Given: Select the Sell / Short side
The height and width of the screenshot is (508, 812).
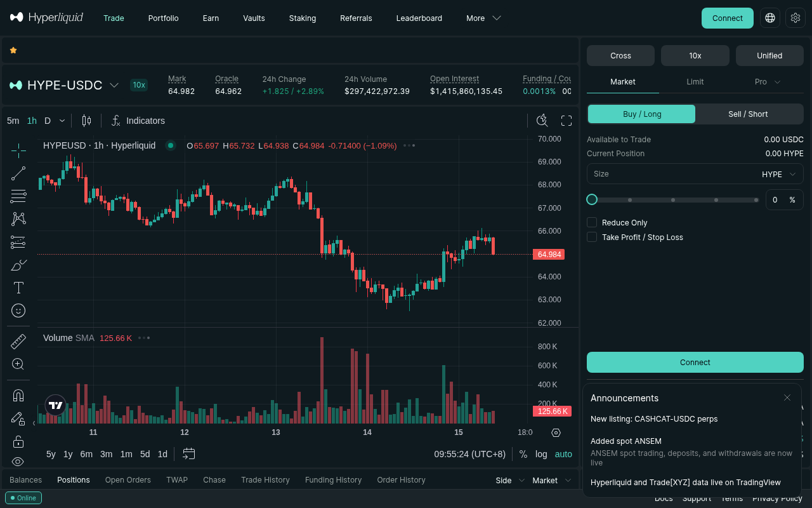Looking at the screenshot, I should coord(748,114).
